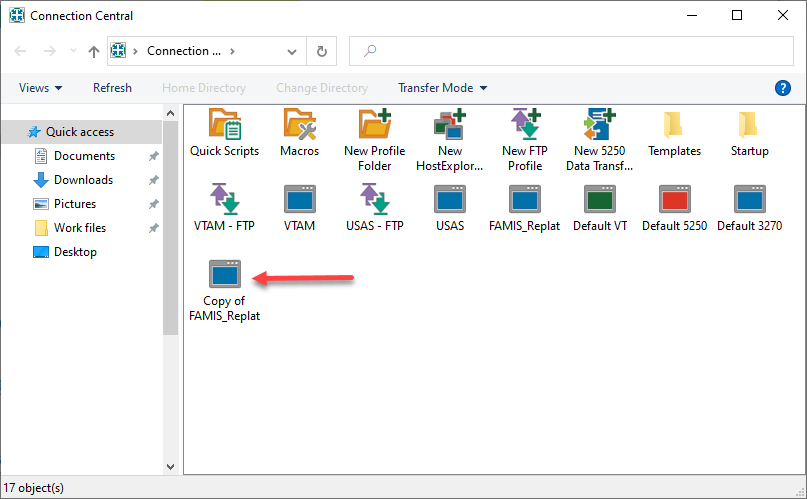
Task: Open the Quick Scripts folder icon
Action: [x=225, y=124]
